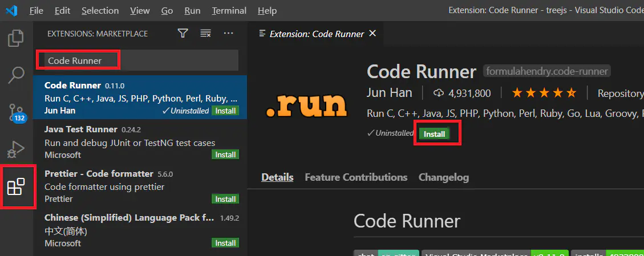
Task: Close the Extension: Code Runner tab
Action: tap(372, 34)
